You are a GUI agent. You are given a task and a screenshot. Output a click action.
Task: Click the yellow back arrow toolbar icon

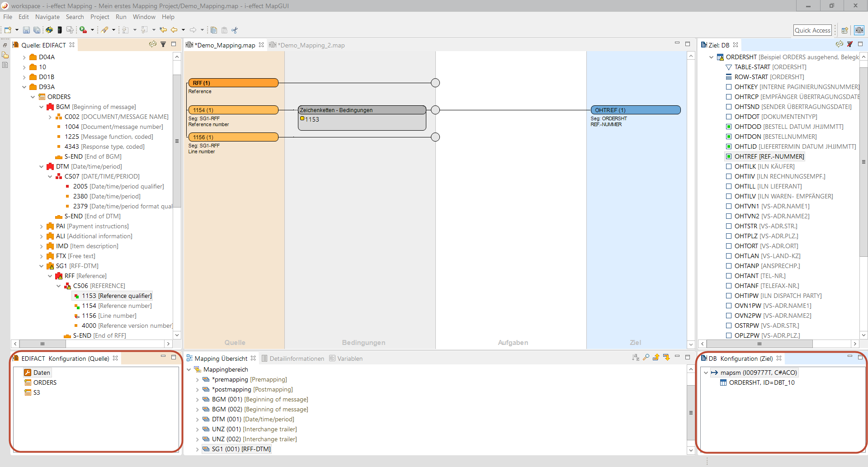click(174, 30)
